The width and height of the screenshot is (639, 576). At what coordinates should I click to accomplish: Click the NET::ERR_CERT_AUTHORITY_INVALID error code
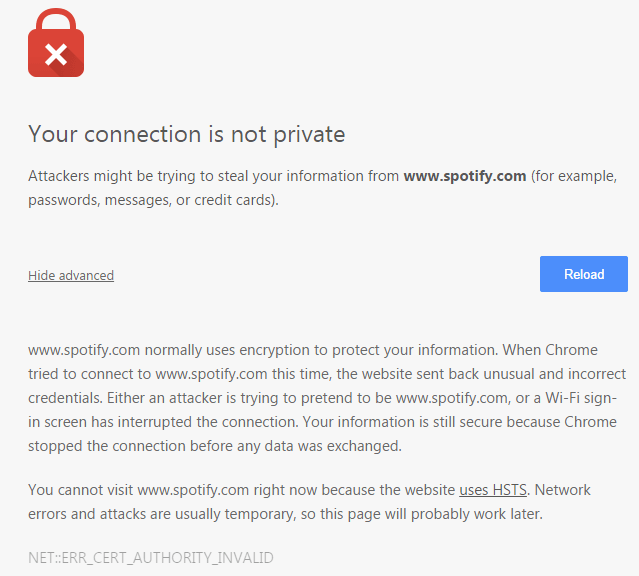tap(151, 557)
